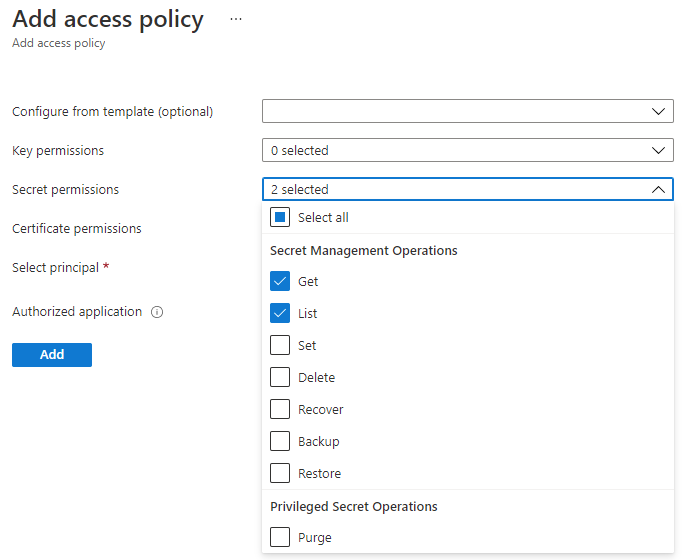
Task: Check the Backup permission box
Action: pyautogui.click(x=280, y=441)
